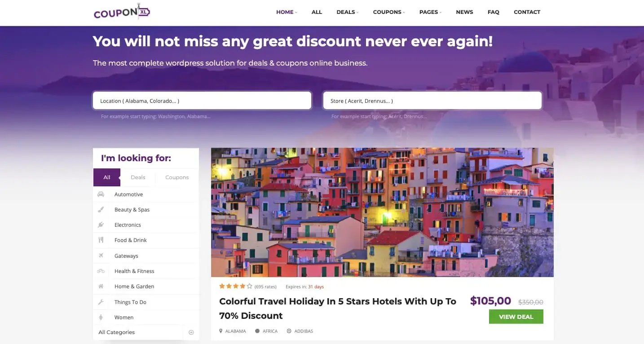Expand the Pages dropdown in the header

(x=430, y=12)
